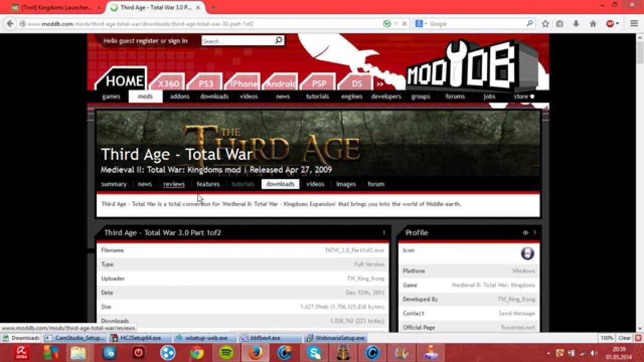
Task: Open a new browser tab with plus button
Action: [x=213, y=8]
